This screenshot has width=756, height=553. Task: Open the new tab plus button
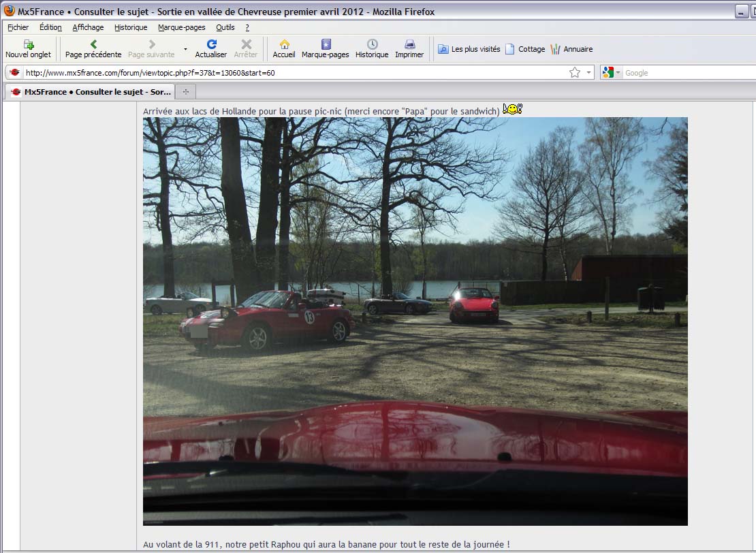click(x=186, y=92)
